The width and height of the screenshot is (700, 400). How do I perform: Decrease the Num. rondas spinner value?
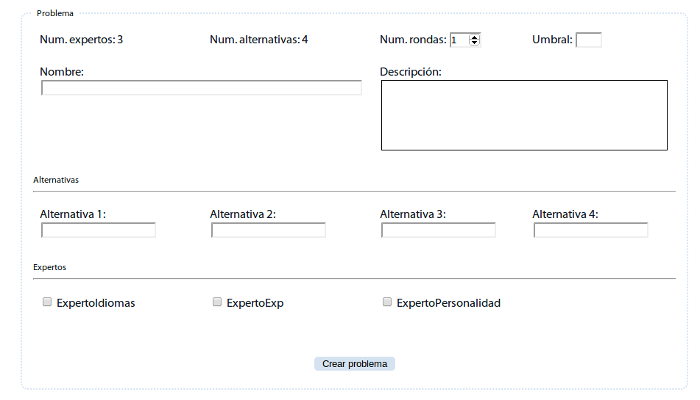click(475, 43)
